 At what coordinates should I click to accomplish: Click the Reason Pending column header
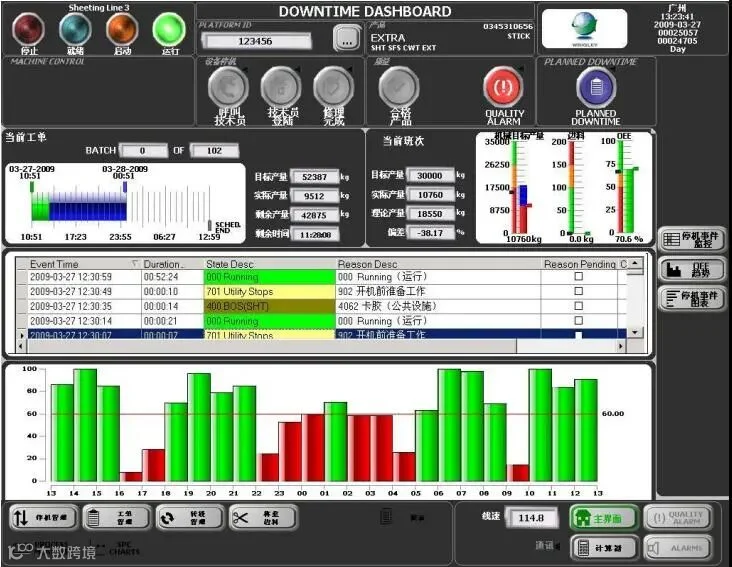[579, 264]
